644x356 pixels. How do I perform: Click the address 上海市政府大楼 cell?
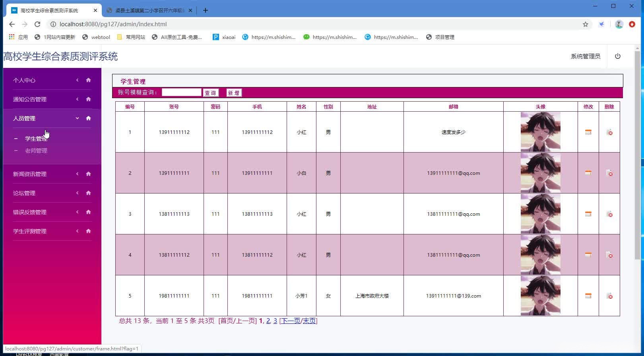(x=372, y=296)
